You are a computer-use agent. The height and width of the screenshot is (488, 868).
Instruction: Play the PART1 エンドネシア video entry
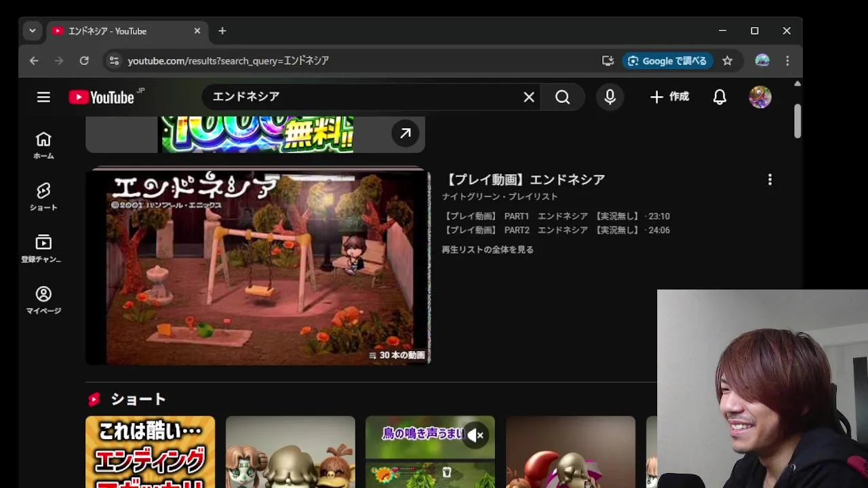pos(555,216)
